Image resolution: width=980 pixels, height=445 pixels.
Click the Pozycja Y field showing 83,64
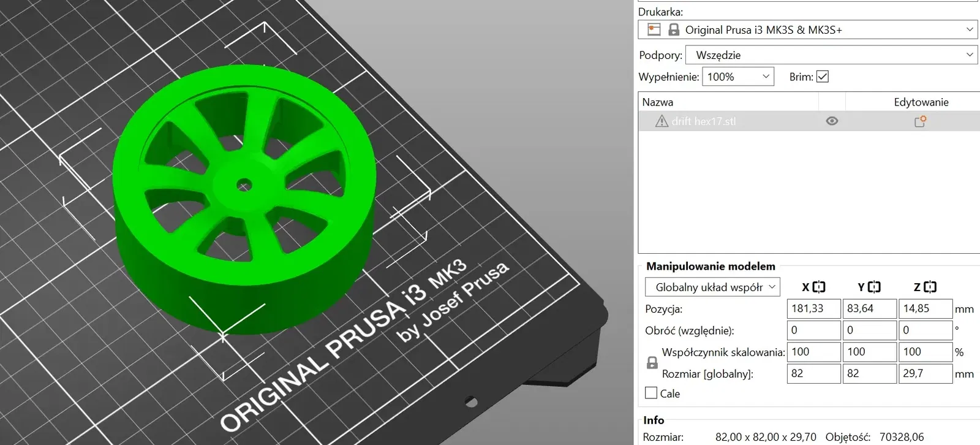tap(870, 308)
